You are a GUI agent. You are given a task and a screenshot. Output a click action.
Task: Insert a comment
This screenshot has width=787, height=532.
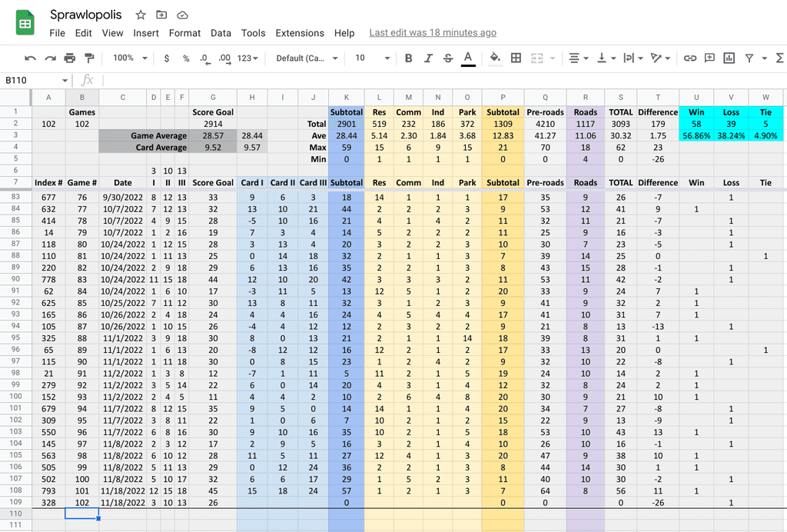[x=710, y=58]
